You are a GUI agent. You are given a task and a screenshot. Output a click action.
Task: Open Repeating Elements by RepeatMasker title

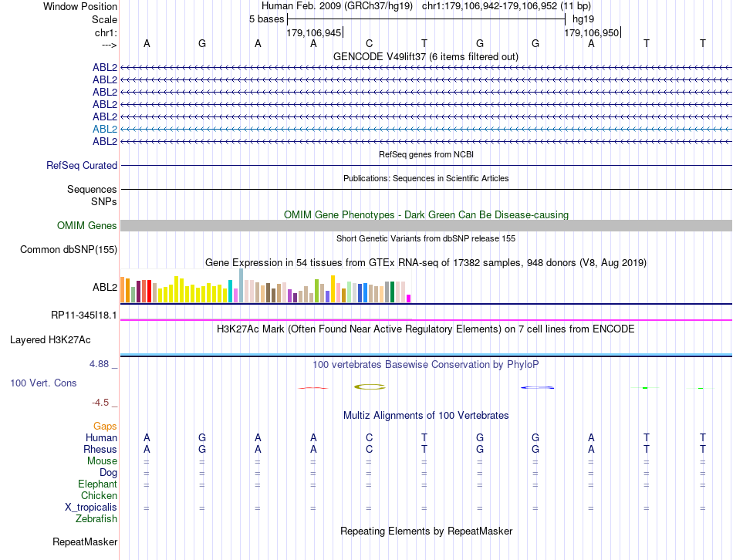point(426,531)
